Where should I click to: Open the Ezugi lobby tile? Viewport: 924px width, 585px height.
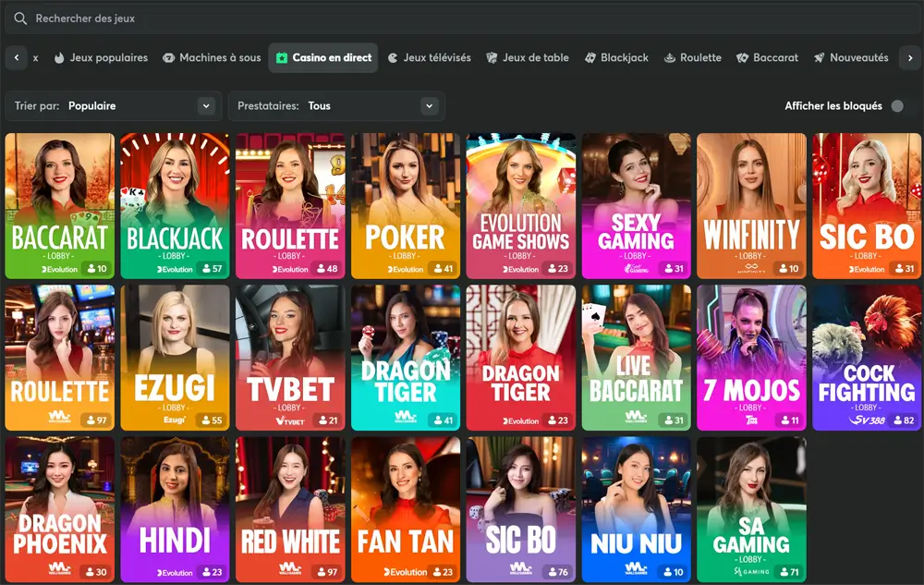click(175, 357)
